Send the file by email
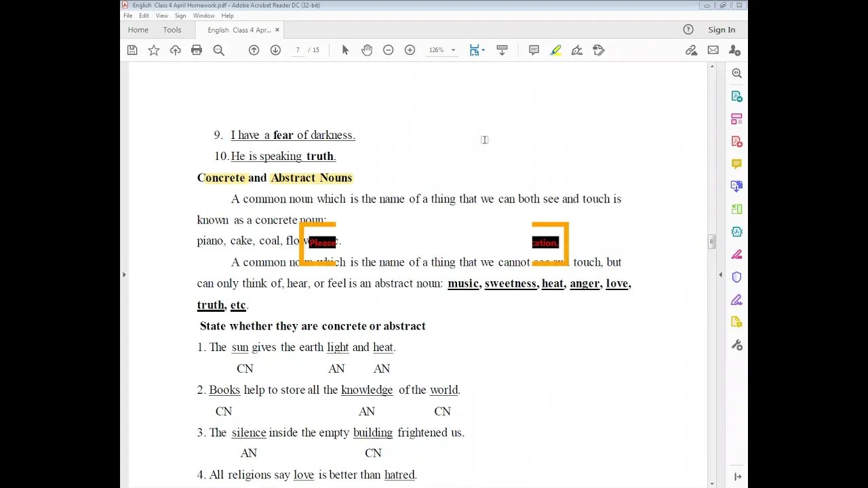The width and height of the screenshot is (868, 488). pos(713,50)
